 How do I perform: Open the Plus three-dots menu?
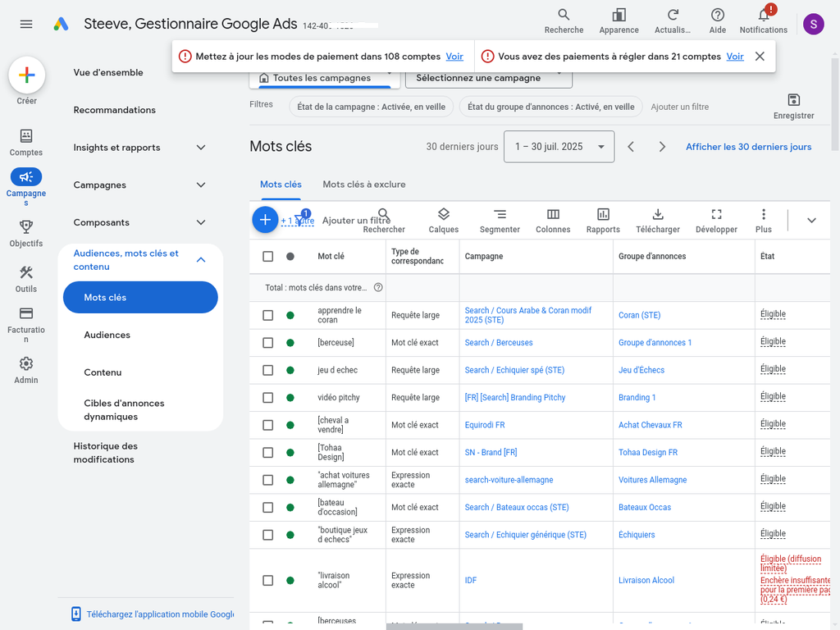pyautogui.click(x=764, y=221)
